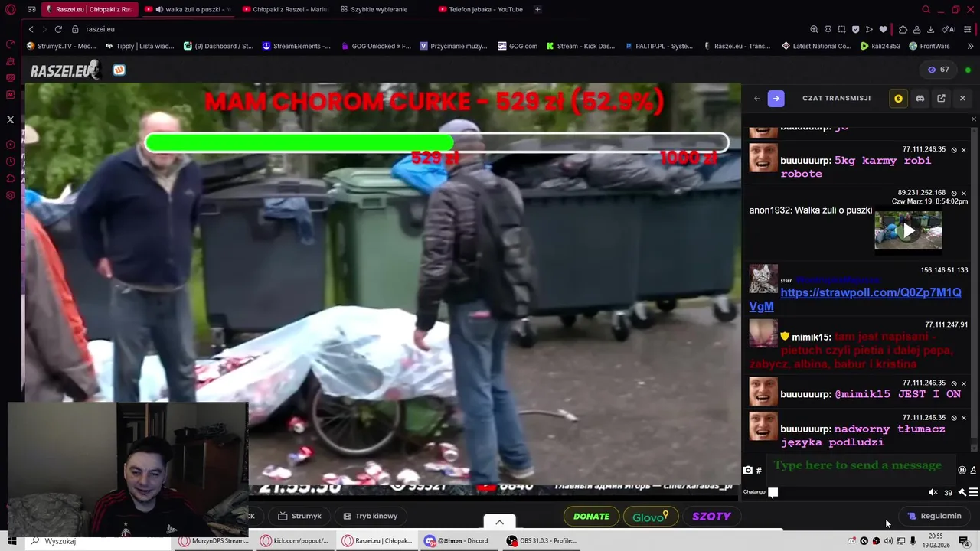Open browser downloads icon
The width and height of the screenshot is (980, 551).
[930, 29]
